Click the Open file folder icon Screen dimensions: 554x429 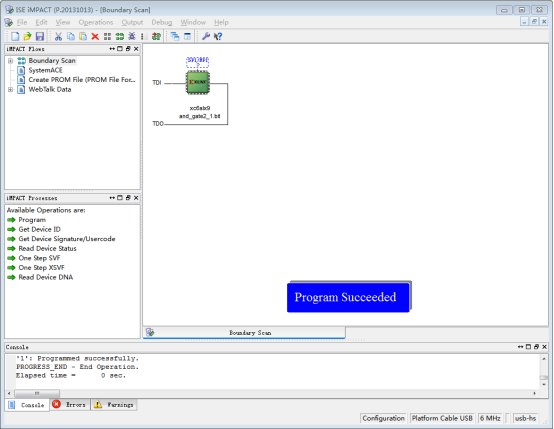coord(27,36)
